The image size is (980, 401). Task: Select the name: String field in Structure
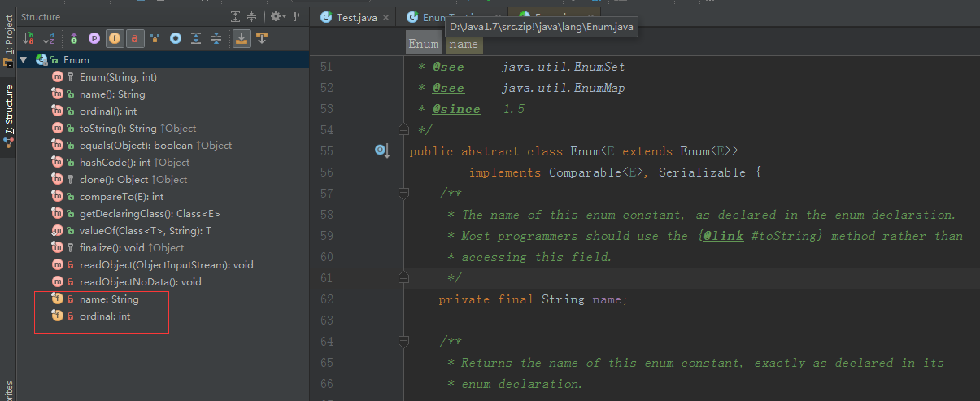(108, 299)
